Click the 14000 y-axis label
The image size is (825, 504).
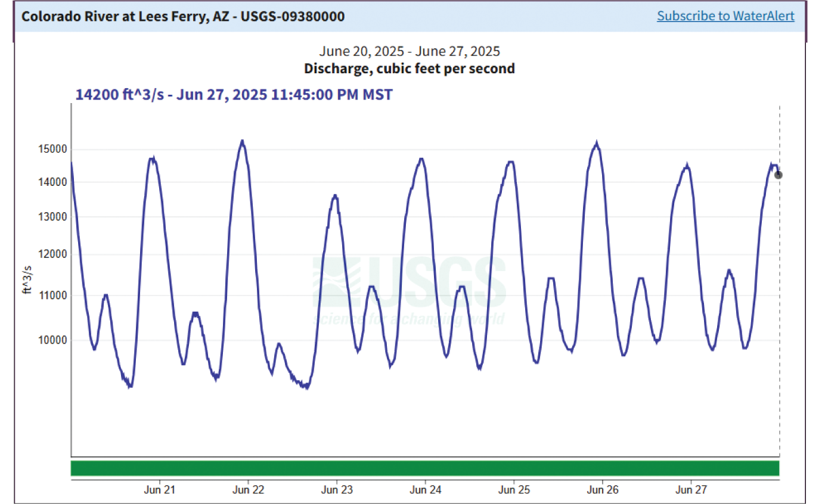pos(51,182)
